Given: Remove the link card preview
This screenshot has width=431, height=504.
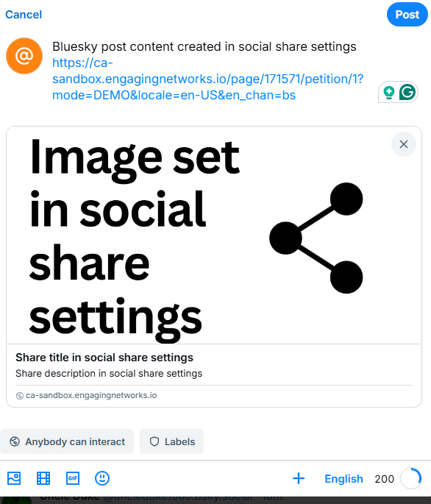Looking at the screenshot, I should pyautogui.click(x=404, y=144).
